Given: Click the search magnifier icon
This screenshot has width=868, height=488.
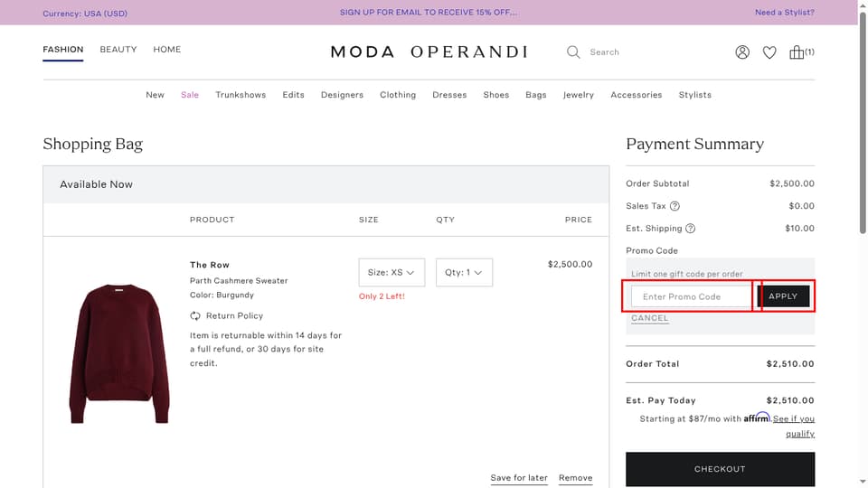Looking at the screenshot, I should (x=573, y=52).
